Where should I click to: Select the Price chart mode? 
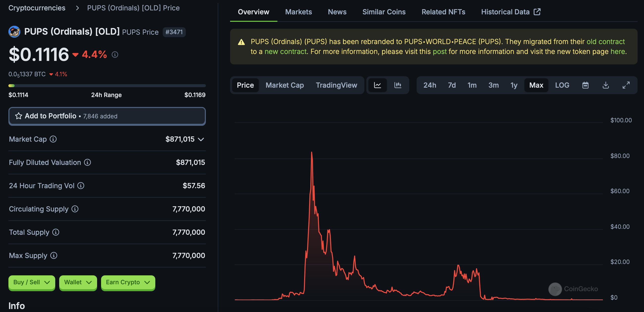click(245, 85)
